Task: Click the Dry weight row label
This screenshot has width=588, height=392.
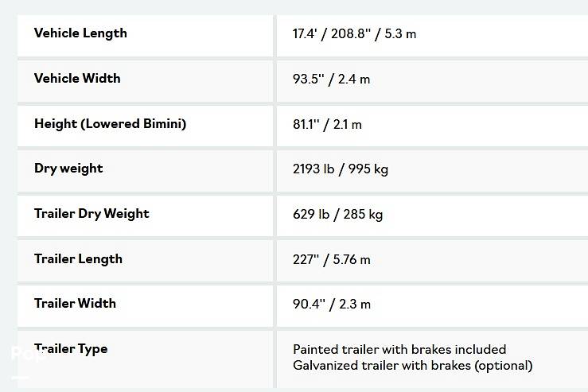Action: (x=68, y=169)
